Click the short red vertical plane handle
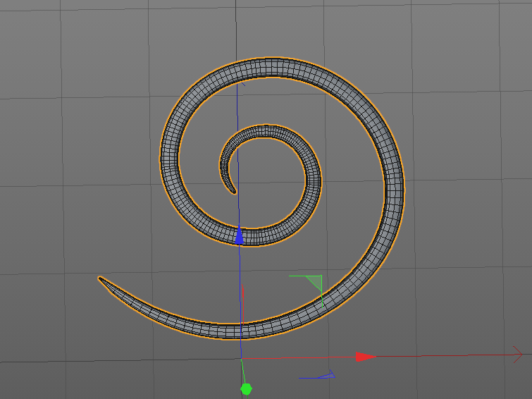This screenshot has height=399, width=532. pos(243,305)
